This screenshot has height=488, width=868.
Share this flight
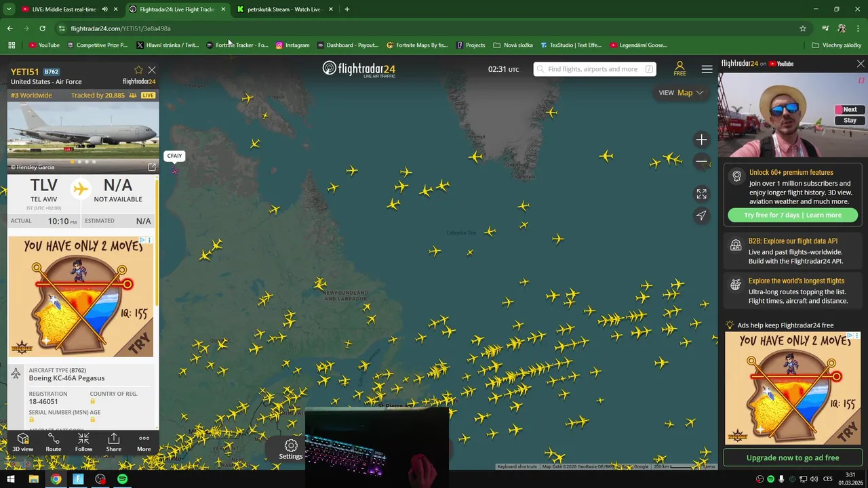coord(114,443)
